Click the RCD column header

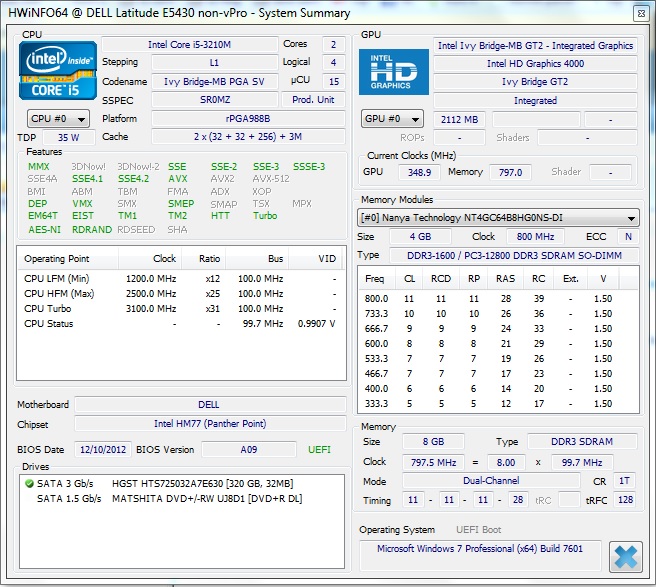[x=441, y=279]
